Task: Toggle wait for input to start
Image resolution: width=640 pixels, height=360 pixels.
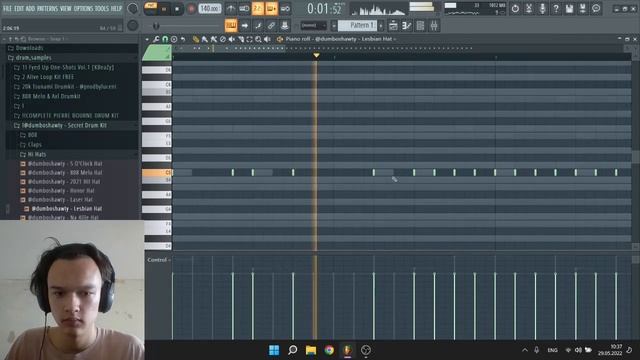Action: 244,9
